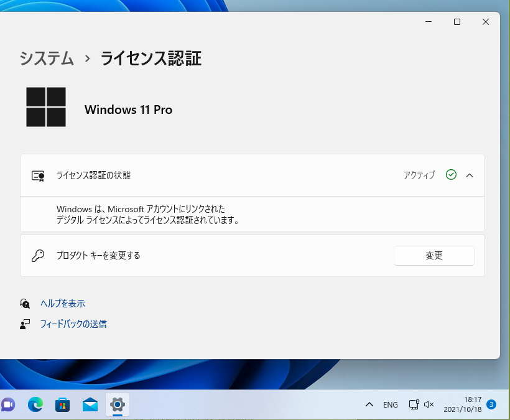Open the フィードバックの送信 link
Viewport: 510px width, 420px height.
pyautogui.click(x=73, y=324)
